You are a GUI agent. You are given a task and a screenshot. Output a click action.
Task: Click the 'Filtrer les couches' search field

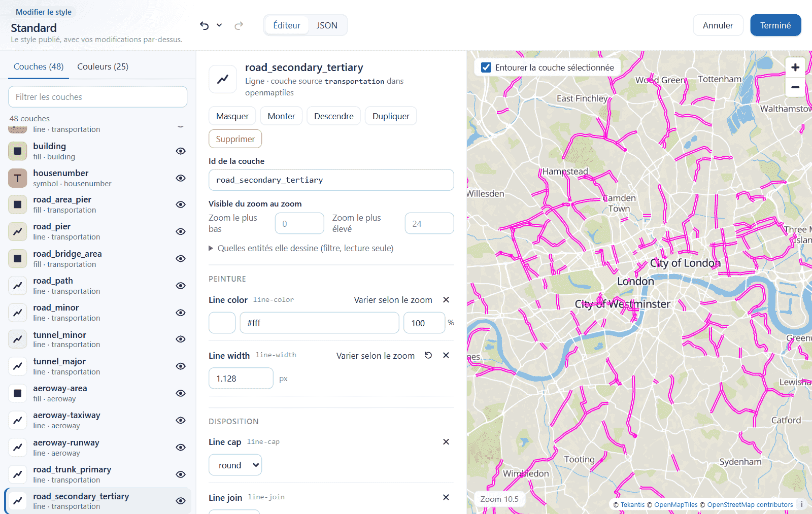97,97
